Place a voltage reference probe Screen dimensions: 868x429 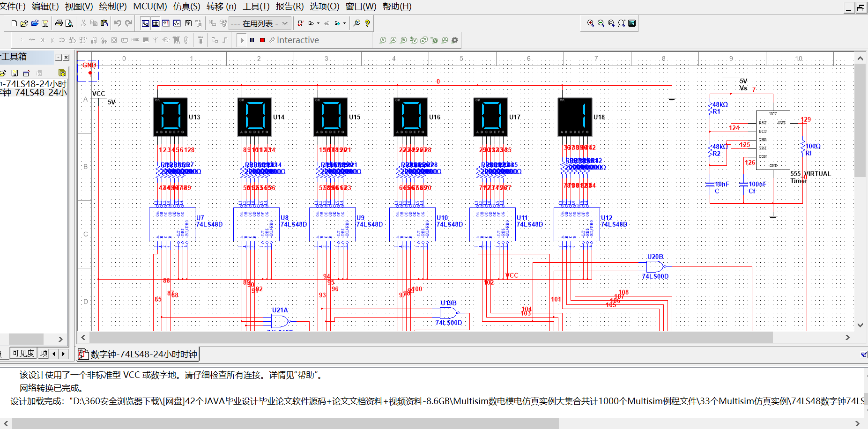tap(434, 40)
